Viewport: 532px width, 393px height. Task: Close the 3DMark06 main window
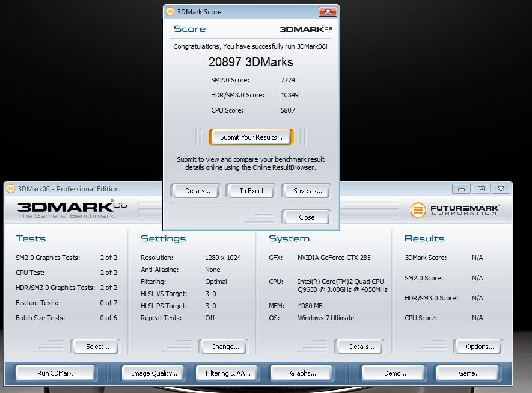tap(501, 189)
